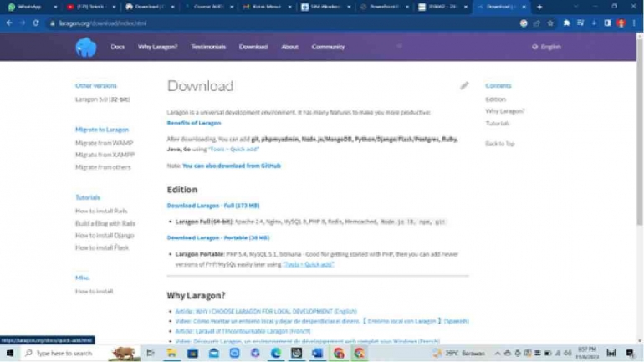Reload the current page
Screen dimensions: 644x362
(36, 23)
